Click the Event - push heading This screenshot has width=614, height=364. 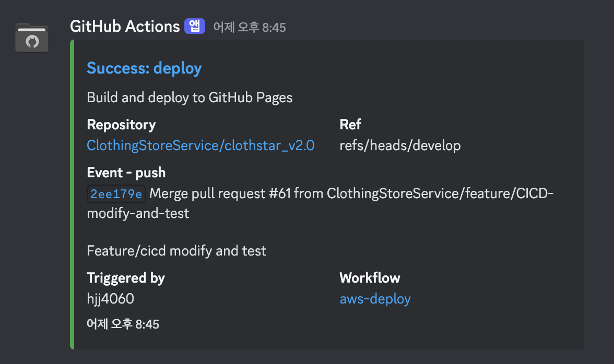click(126, 173)
